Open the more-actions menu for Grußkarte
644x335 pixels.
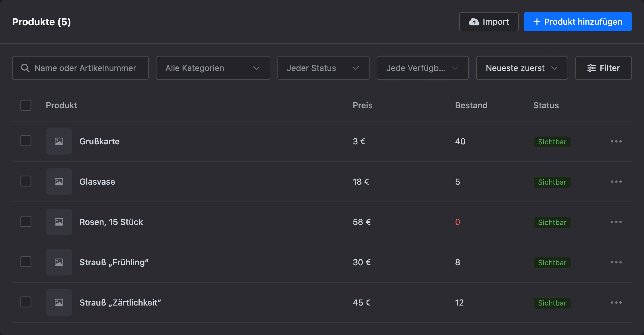point(616,141)
